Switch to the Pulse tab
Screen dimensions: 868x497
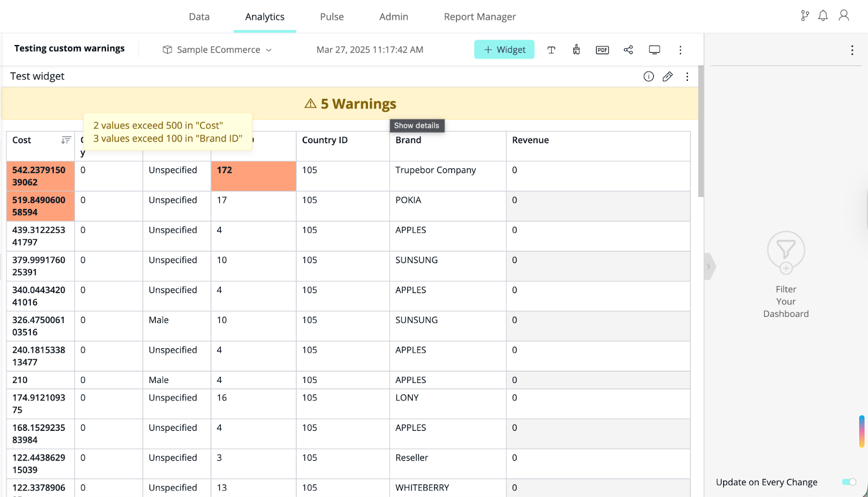click(x=331, y=16)
